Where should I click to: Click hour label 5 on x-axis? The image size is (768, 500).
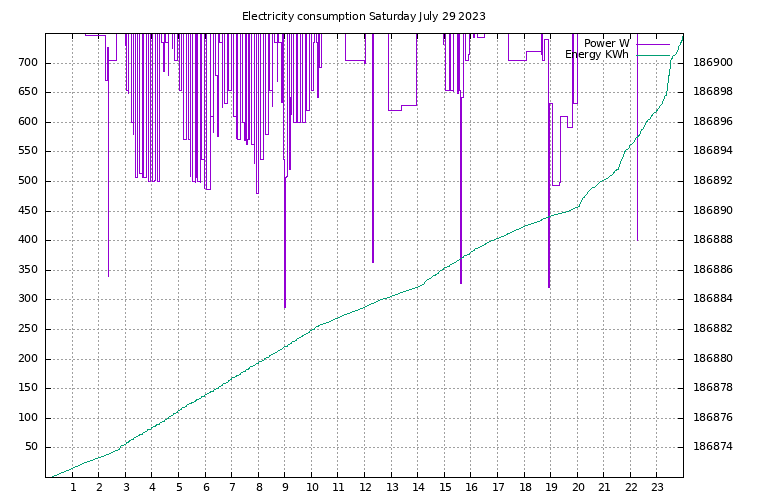pos(179,488)
